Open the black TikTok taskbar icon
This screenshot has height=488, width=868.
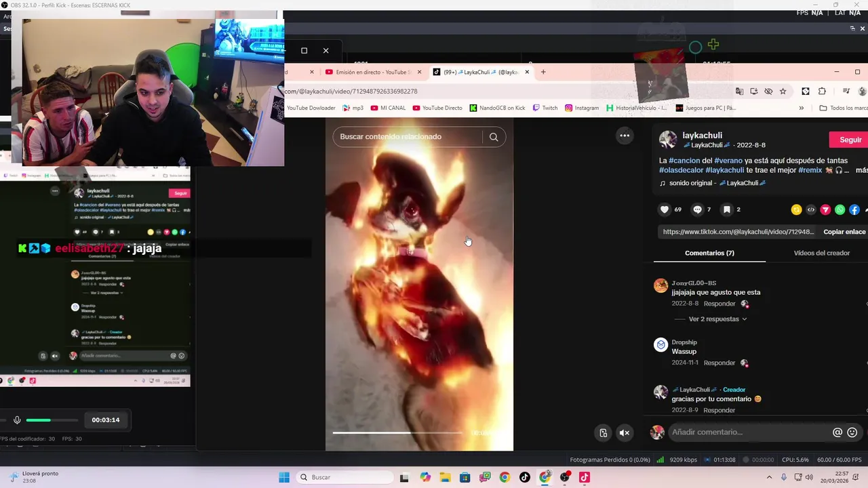pyautogui.click(x=524, y=477)
